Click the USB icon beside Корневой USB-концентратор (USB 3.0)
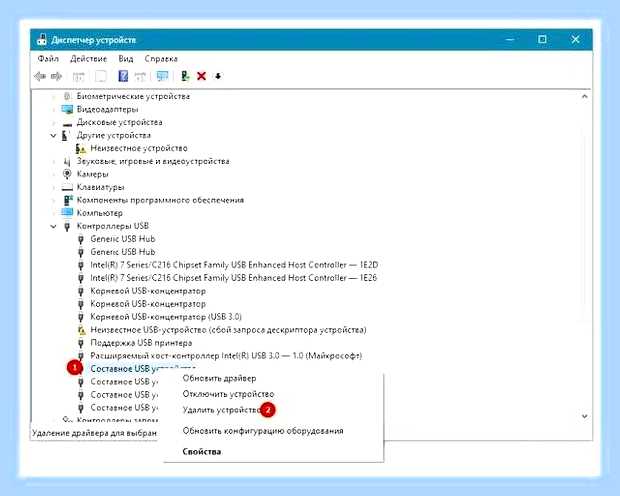Screen dimensions: 620x496 (x=81, y=317)
